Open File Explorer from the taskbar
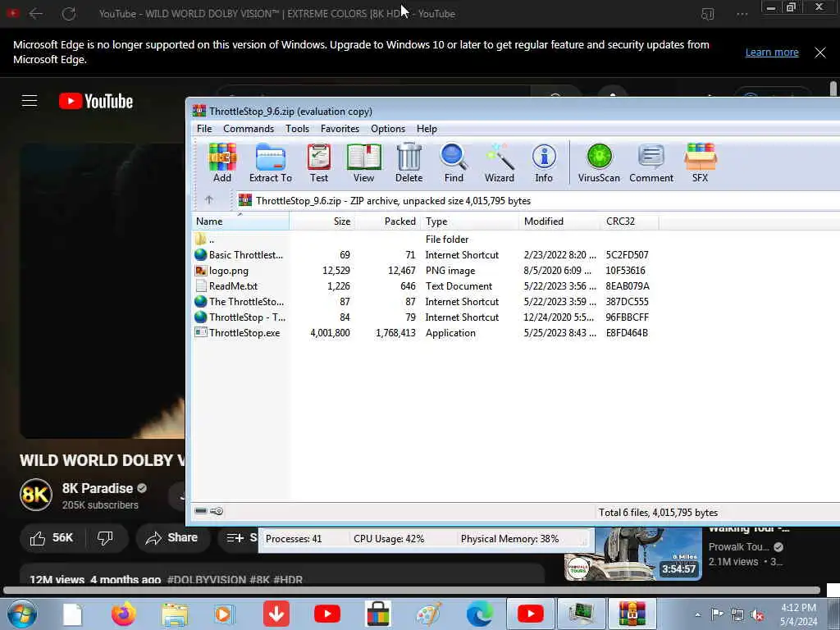Screen dimensions: 840x630 coord(176,614)
